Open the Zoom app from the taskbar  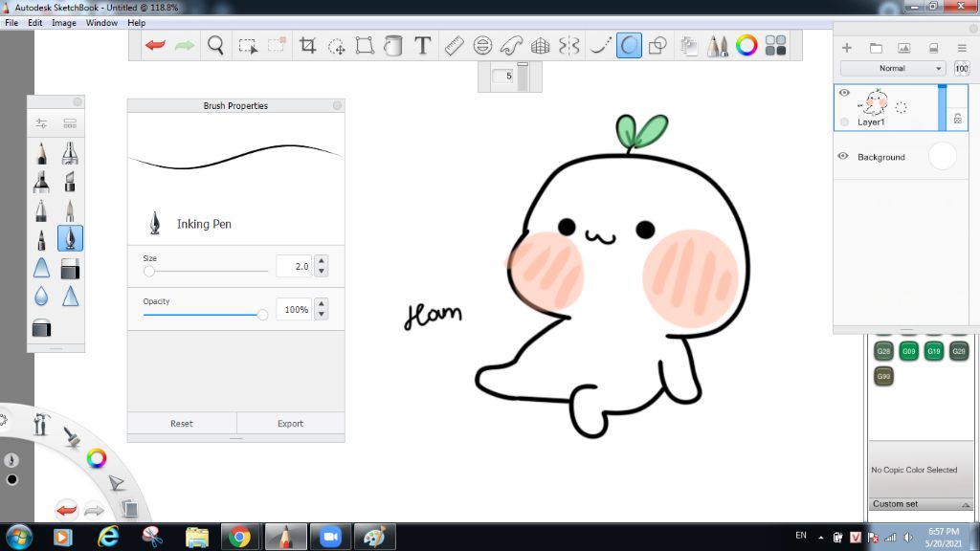pyautogui.click(x=330, y=537)
